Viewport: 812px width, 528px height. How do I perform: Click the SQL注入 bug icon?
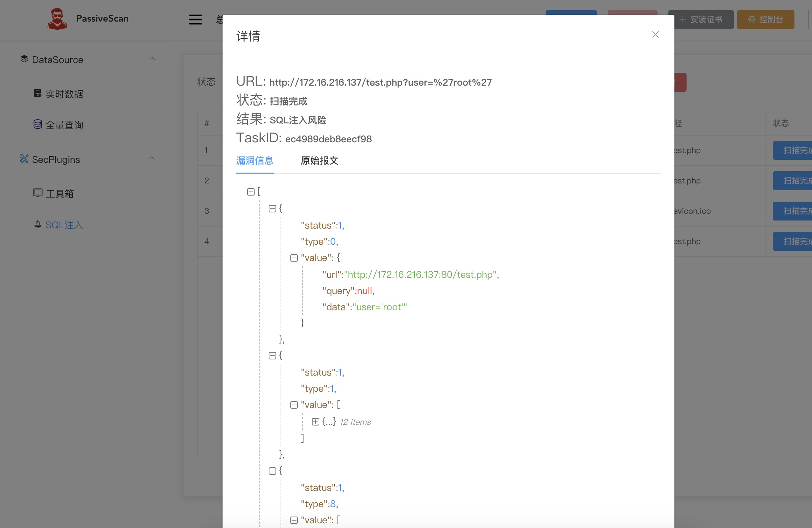pyautogui.click(x=37, y=225)
